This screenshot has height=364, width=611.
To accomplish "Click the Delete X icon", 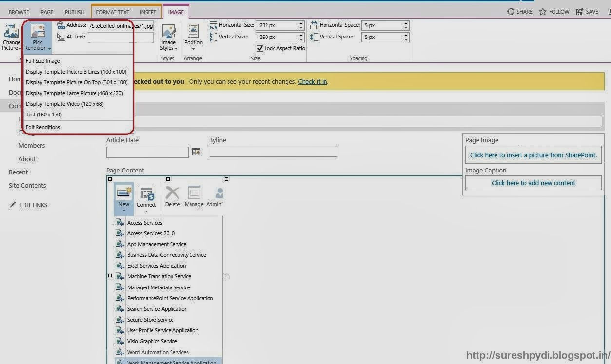I will [x=172, y=192].
